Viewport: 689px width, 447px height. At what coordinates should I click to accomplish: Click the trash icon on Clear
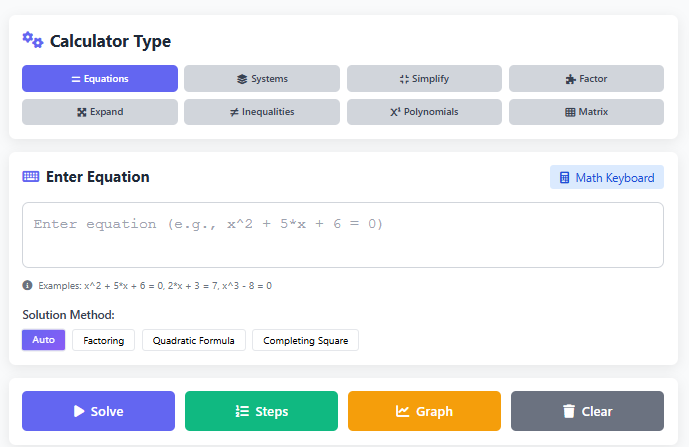(x=568, y=411)
